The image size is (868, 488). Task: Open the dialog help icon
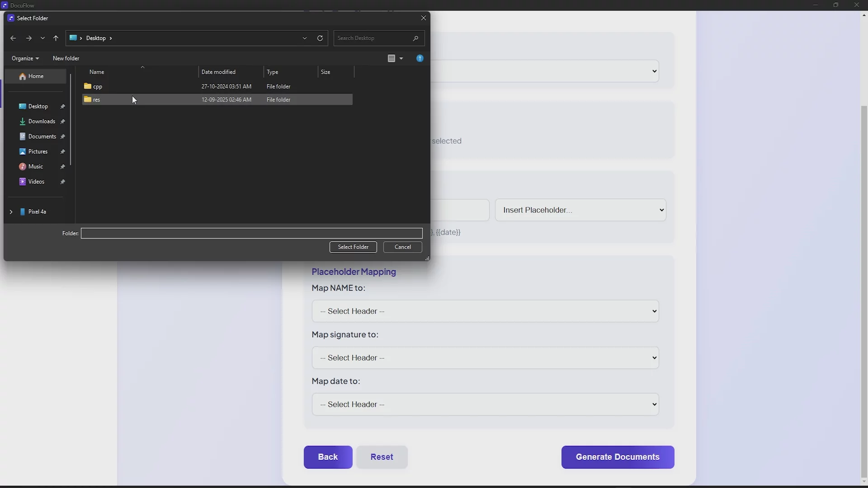(420, 58)
